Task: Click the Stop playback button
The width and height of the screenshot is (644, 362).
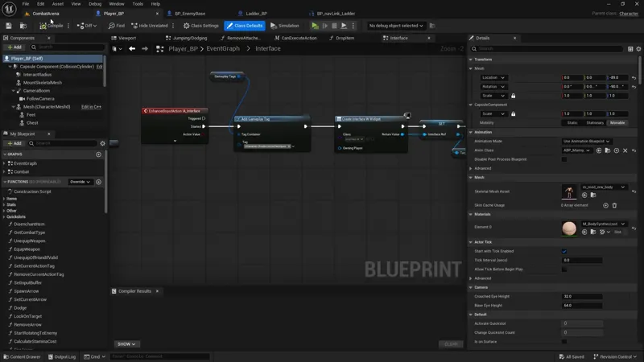Action: pos(334,26)
